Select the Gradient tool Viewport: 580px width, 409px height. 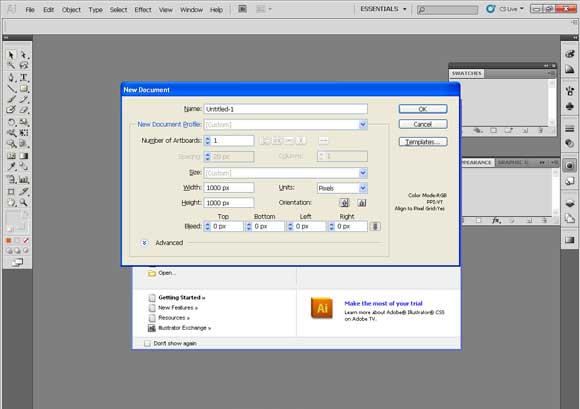click(x=24, y=156)
